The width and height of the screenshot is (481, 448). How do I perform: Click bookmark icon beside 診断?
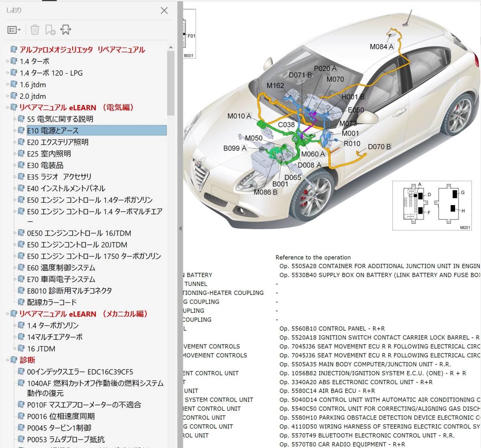coord(14,360)
